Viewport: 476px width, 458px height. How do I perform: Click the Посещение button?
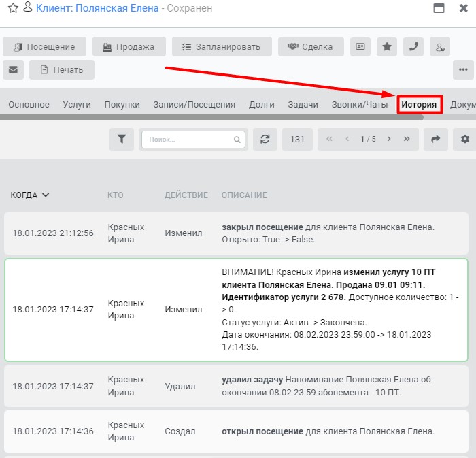(x=45, y=47)
